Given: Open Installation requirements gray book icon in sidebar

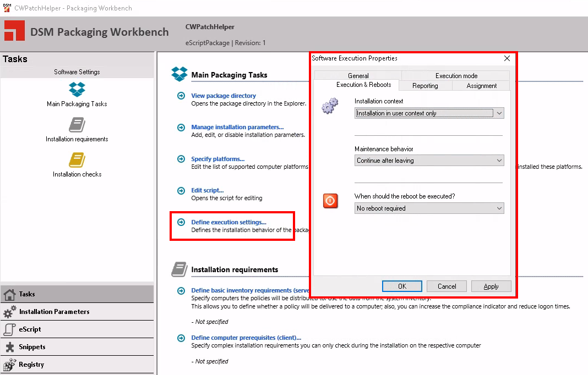Looking at the screenshot, I should (x=77, y=125).
